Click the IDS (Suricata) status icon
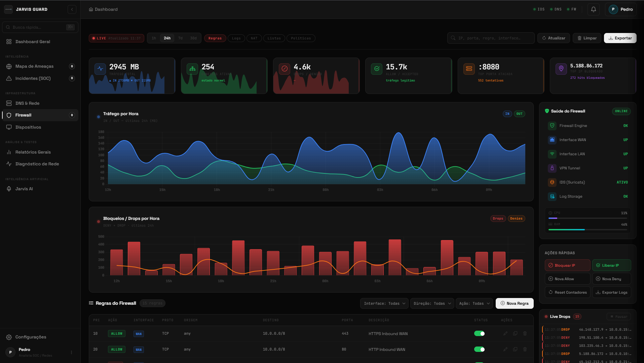The width and height of the screenshot is (644, 363). (552, 182)
